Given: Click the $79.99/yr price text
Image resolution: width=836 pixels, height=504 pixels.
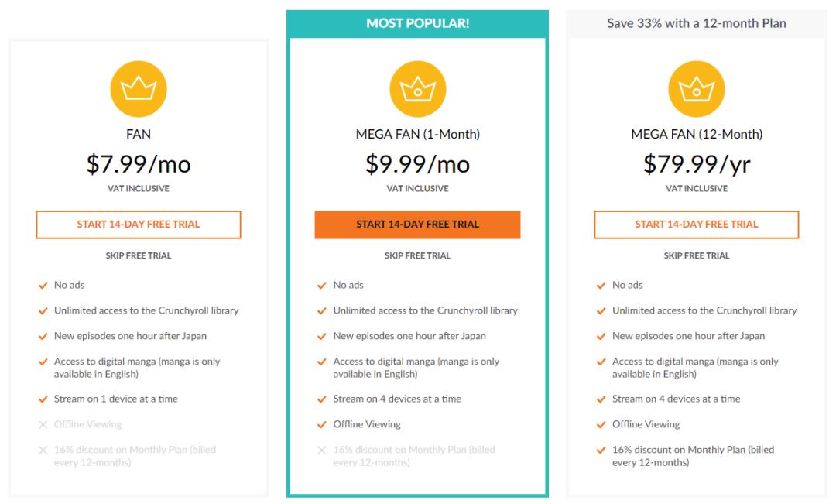Looking at the screenshot, I should 697,164.
